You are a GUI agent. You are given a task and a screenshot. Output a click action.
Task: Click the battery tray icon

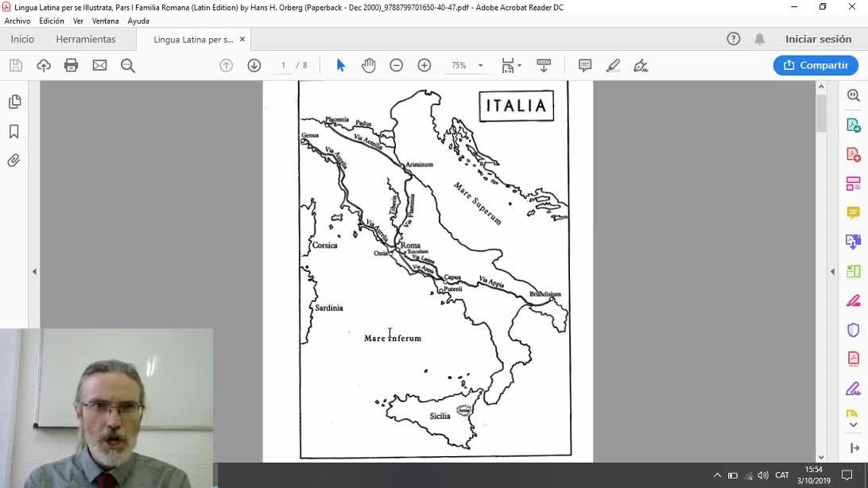[732, 475]
